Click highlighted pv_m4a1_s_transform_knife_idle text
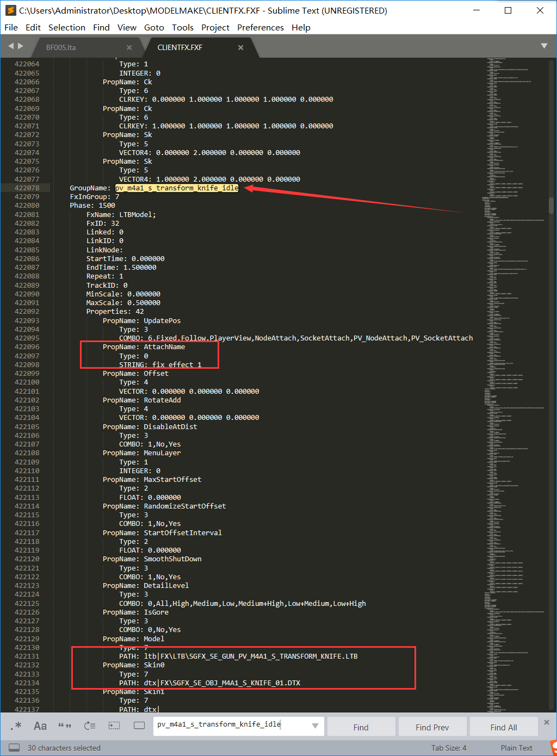Viewport: 557px width, 756px height. click(177, 188)
